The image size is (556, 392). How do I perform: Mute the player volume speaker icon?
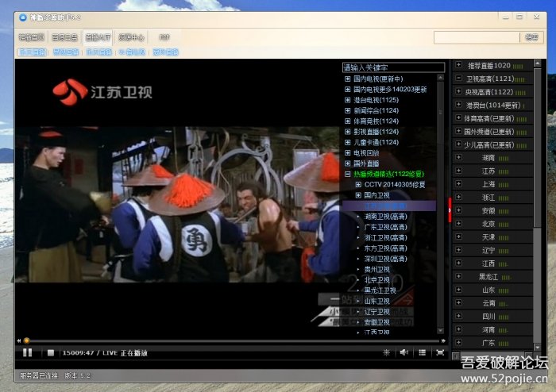click(403, 352)
